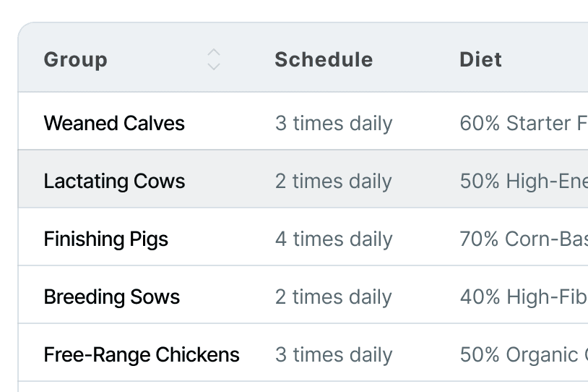The width and height of the screenshot is (588, 392).
Task: Click the 60% Starter diet cell
Action: [x=524, y=123]
